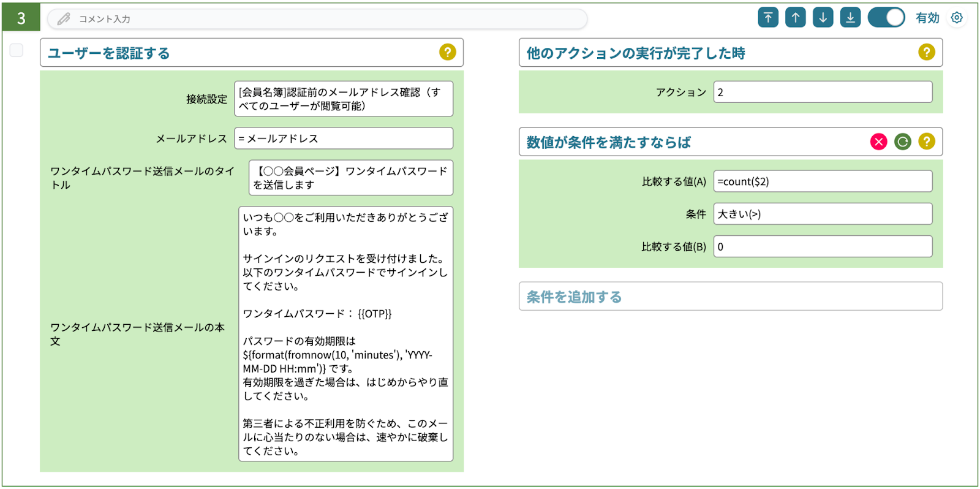Delete the 数値が条件を満たすならば condition
This screenshot has width=980, height=489.
[879, 142]
